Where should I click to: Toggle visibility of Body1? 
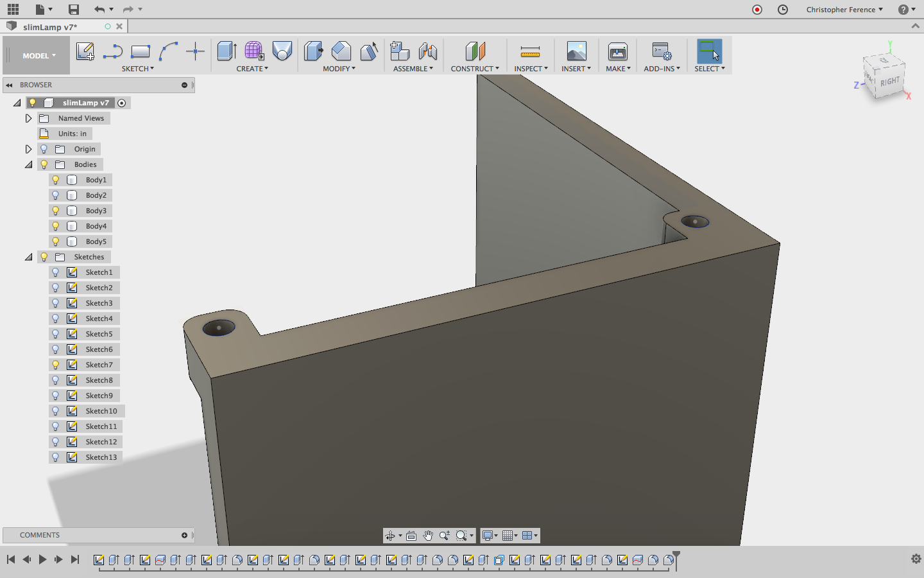[x=56, y=180]
